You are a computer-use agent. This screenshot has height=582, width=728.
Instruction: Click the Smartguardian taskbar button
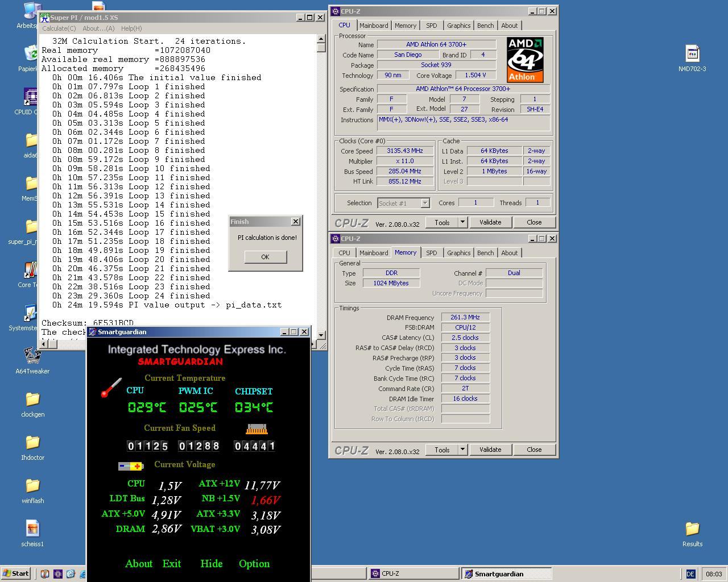tap(506, 573)
